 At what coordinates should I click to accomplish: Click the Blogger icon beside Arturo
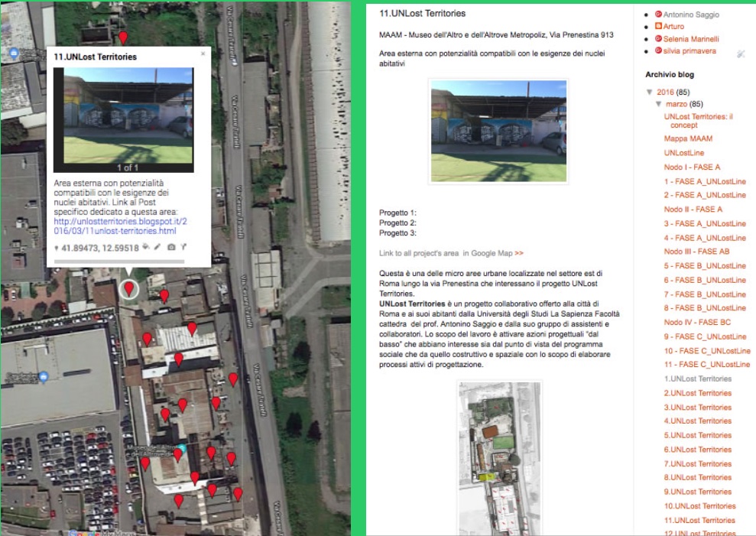click(658, 26)
